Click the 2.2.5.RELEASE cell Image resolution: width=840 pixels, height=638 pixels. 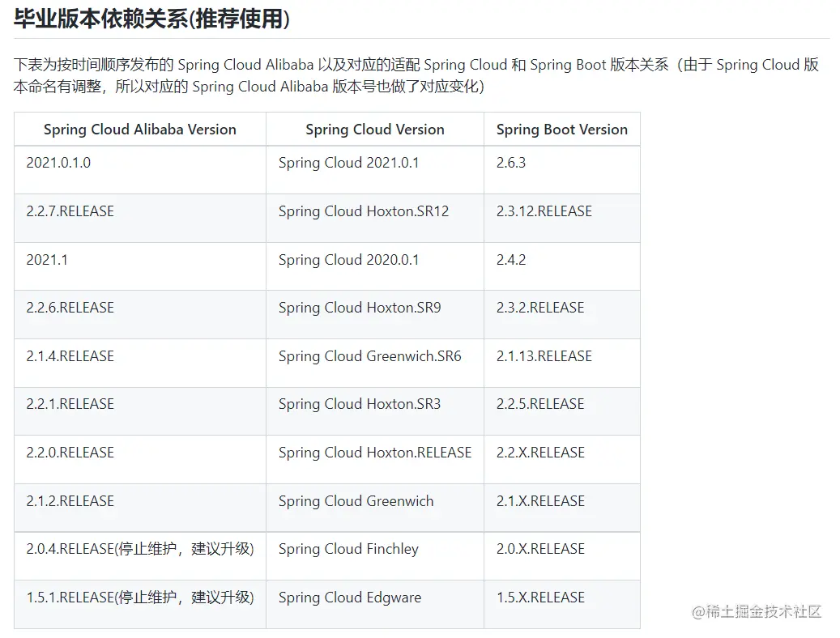point(562,410)
